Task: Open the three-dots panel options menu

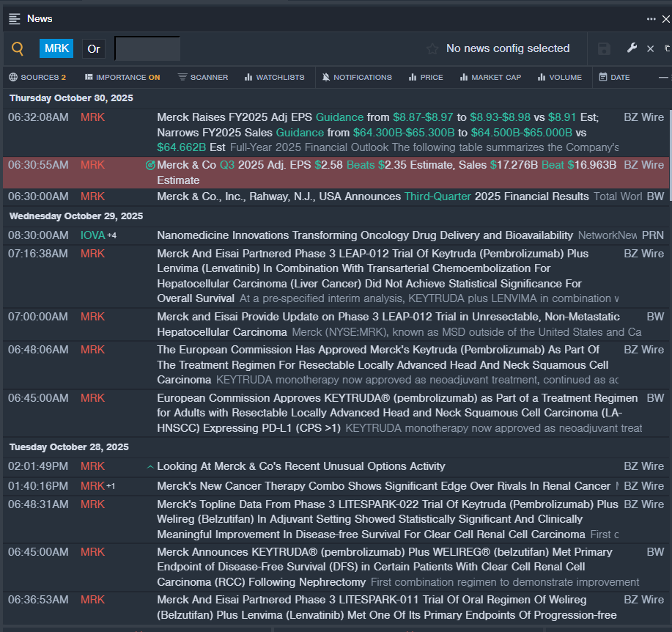Action: [x=651, y=19]
